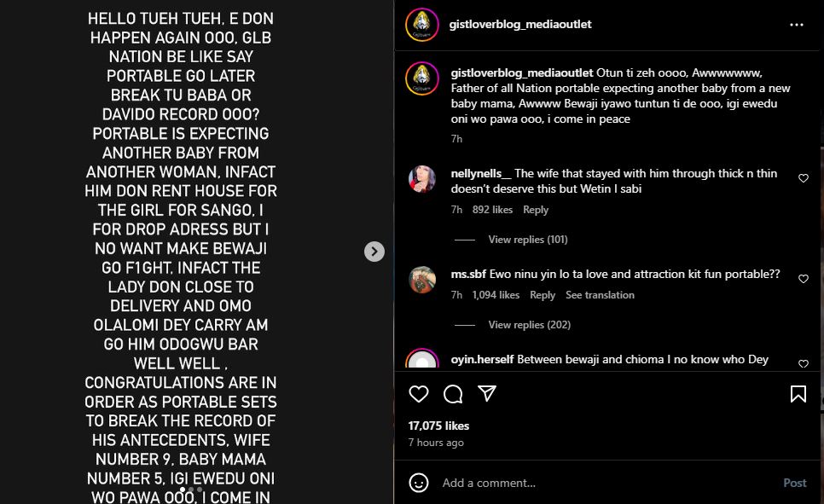View the 17,075 likes list

click(x=438, y=426)
